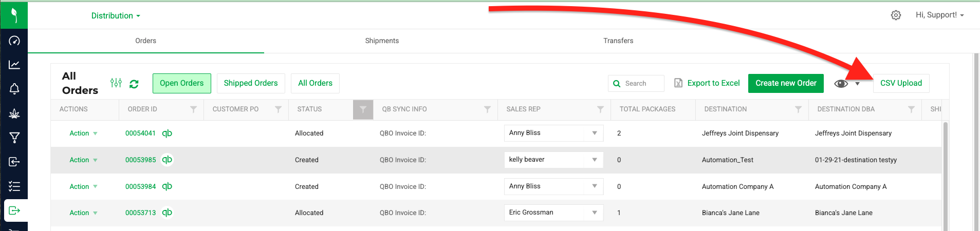Click the cannabis leaf sidebar icon
The width and height of the screenshot is (980, 231).
(14, 113)
